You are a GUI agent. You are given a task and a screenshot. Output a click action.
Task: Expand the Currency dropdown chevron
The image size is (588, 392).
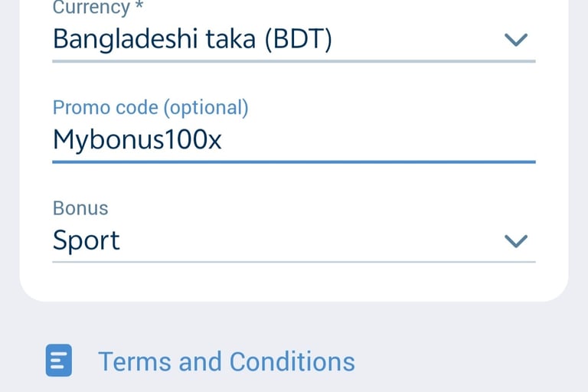[x=516, y=39]
